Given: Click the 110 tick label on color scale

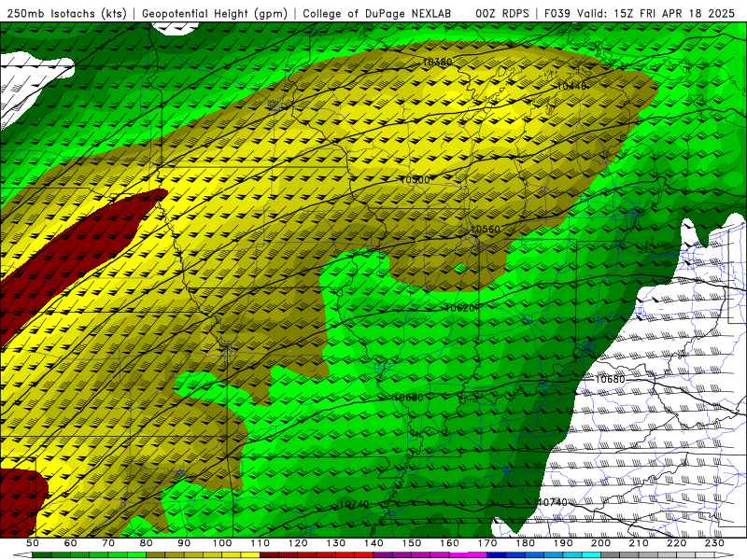Looking at the screenshot, I should 261,543.
